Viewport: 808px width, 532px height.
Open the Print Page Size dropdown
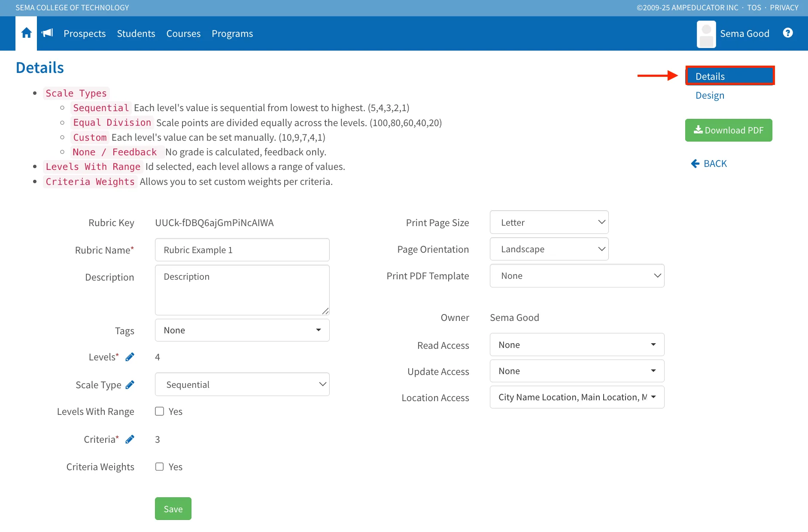click(549, 222)
